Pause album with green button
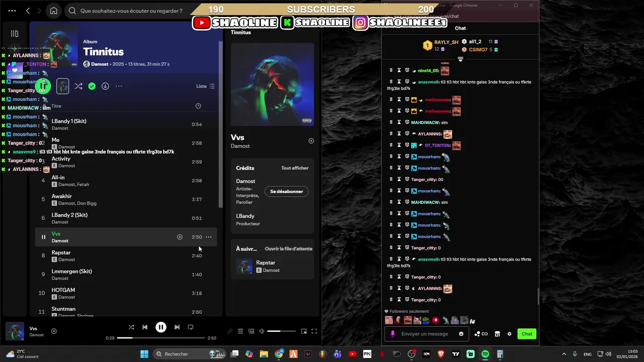The height and width of the screenshot is (362, 644). (x=43, y=86)
